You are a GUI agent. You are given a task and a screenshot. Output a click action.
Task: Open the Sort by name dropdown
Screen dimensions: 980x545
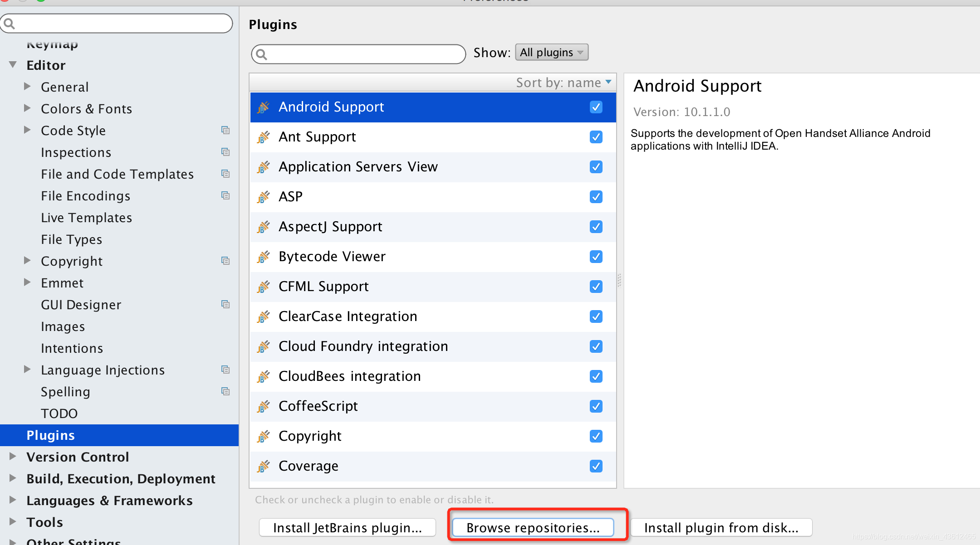coord(564,83)
